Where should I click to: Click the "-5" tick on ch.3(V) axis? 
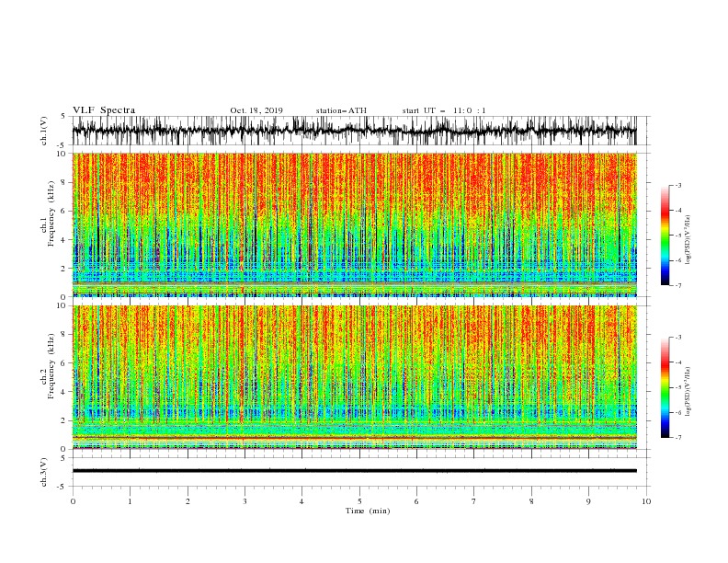[63, 487]
